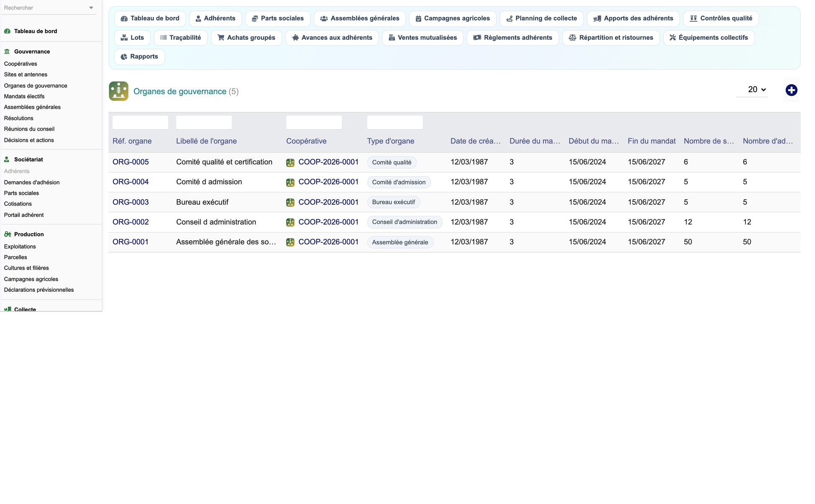
Task: Open COOP-2026-0001 link in ORG-0003 row
Action: point(328,202)
